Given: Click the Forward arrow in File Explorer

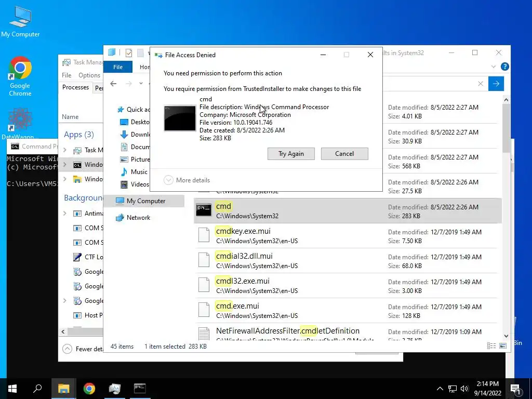Looking at the screenshot, I should 129,84.
